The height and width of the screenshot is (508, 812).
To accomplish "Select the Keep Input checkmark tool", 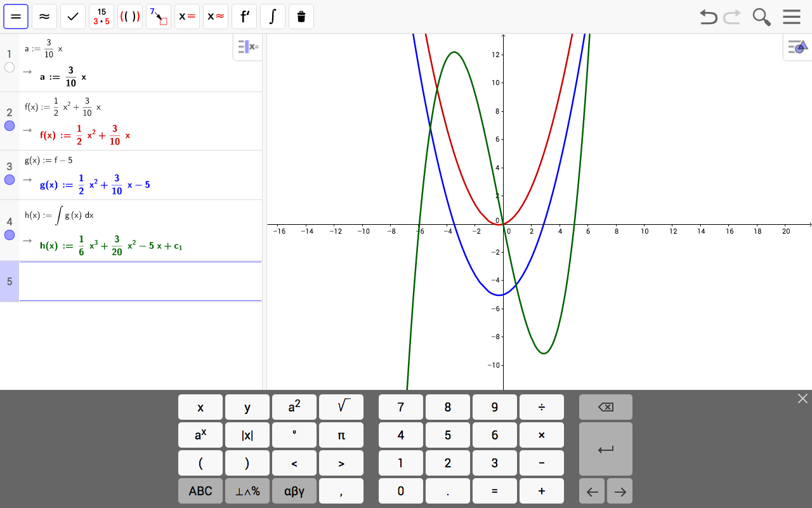I will pos(73,17).
